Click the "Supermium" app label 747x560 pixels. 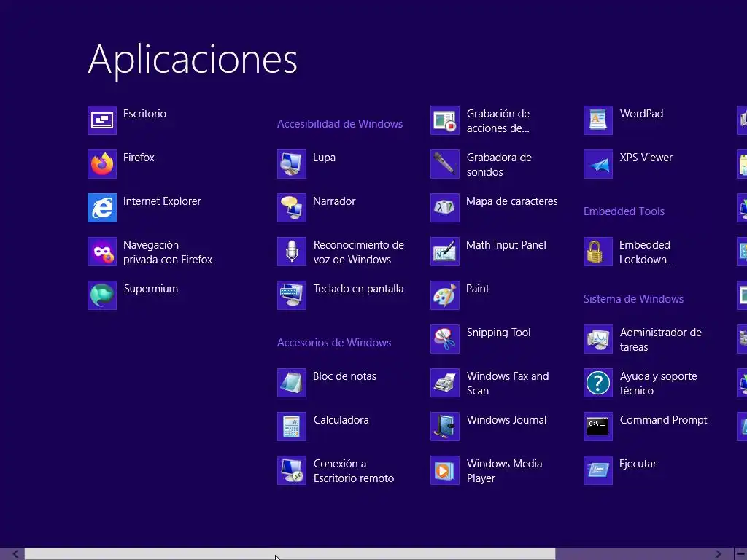pyautogui.click(x=150, y=289)
